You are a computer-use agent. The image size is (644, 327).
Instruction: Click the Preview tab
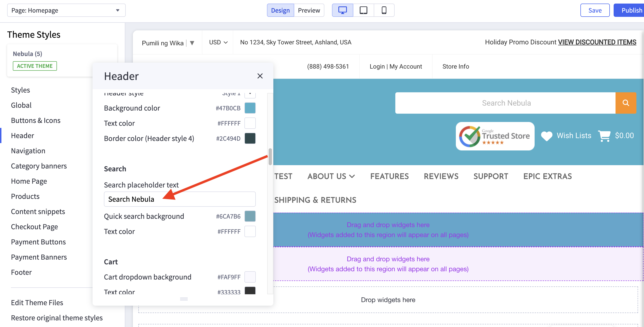(x=308, y=10)
